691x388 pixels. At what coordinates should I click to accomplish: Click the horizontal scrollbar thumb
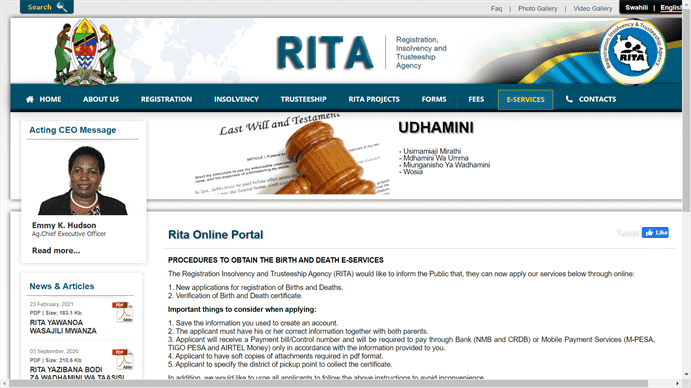click(328, 384)
